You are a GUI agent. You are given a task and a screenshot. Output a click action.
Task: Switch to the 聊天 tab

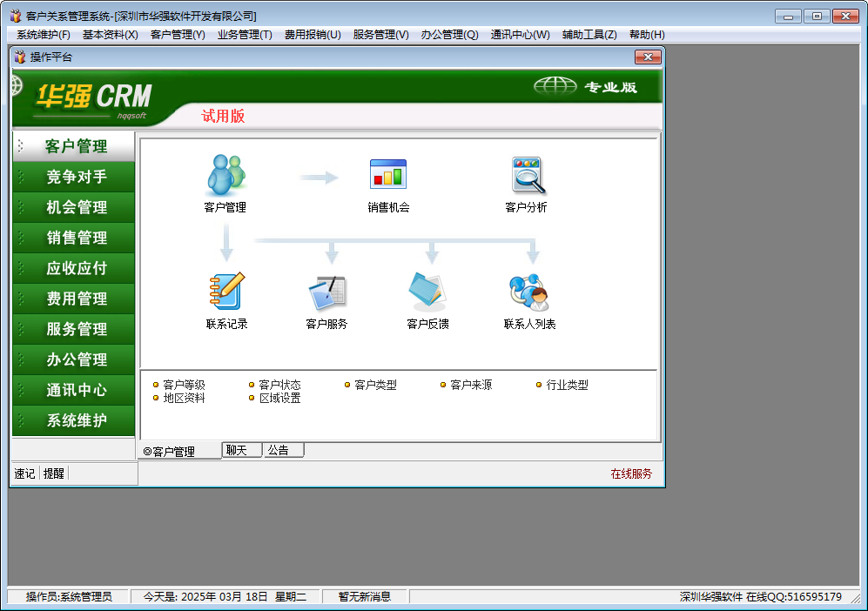(x=242, y=450)
